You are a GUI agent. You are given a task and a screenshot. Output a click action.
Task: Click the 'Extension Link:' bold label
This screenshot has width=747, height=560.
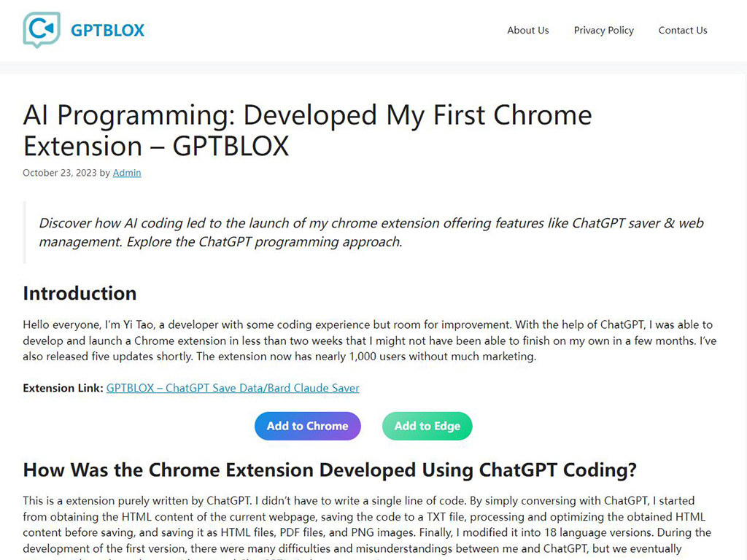(x=63, y=388)
